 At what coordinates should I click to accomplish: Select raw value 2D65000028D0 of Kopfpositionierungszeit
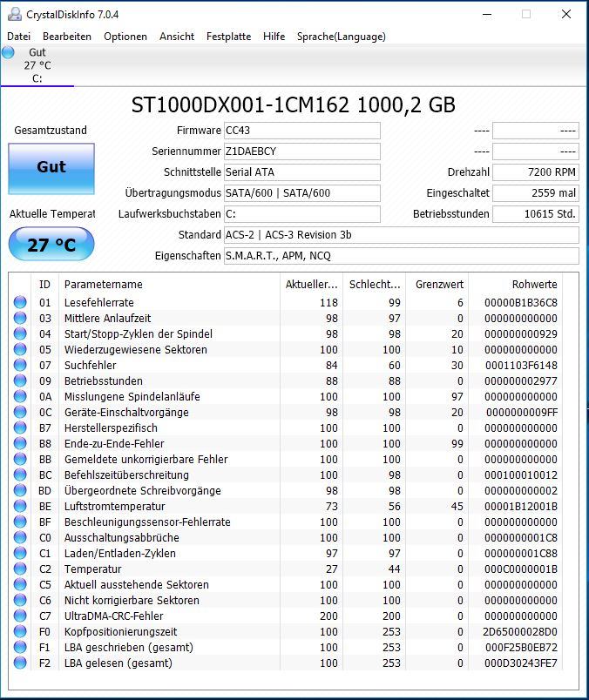tap(520, 632)
